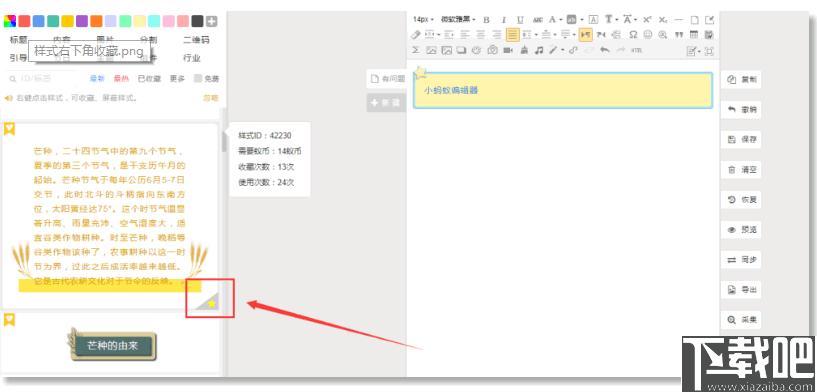Toggle bold formatting in editor toolbar
This screenshot has width=817, height=392.
click(486, 20)
